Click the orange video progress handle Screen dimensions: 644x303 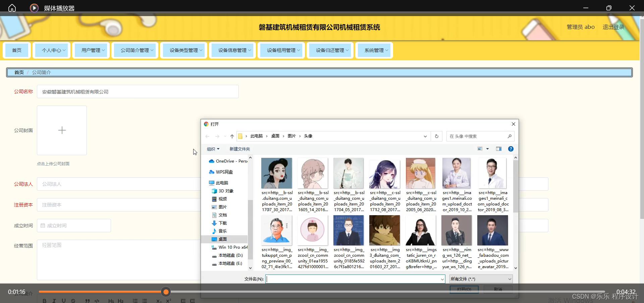[x=166, y=292]
